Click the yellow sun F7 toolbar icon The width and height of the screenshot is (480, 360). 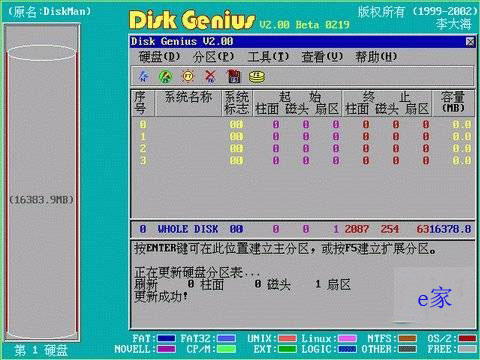188,77
